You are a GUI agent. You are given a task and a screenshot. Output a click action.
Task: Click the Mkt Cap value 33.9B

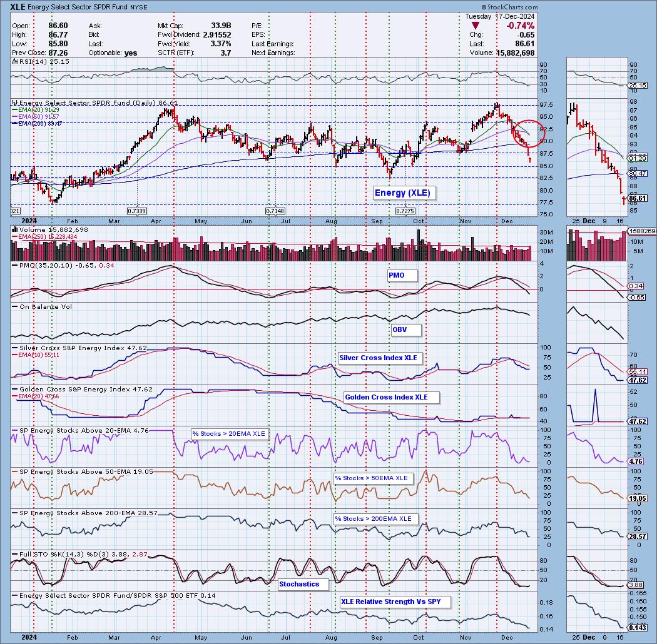[x=221, y=26]
